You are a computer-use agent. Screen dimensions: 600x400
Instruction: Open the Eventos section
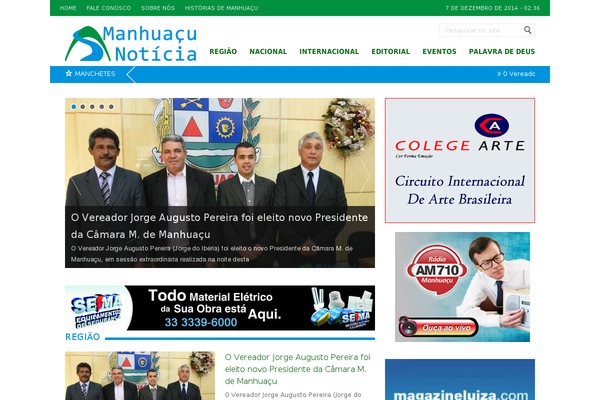click(439, 52)
